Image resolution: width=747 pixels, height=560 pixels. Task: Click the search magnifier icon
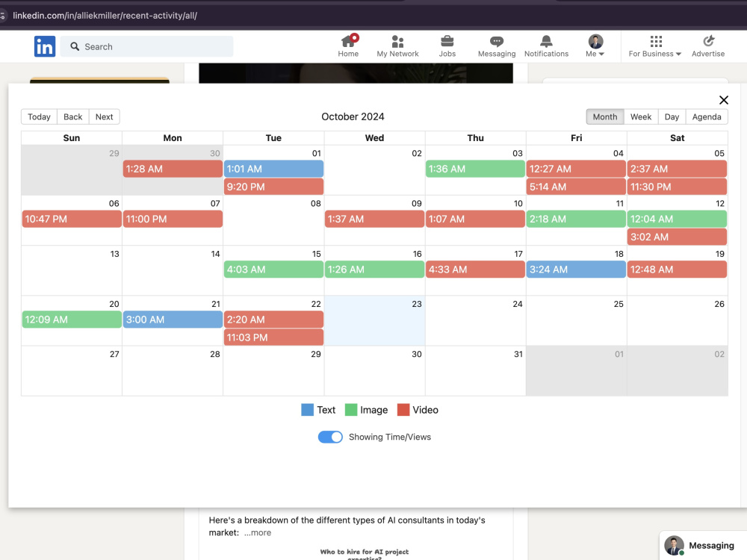[75, 46]
